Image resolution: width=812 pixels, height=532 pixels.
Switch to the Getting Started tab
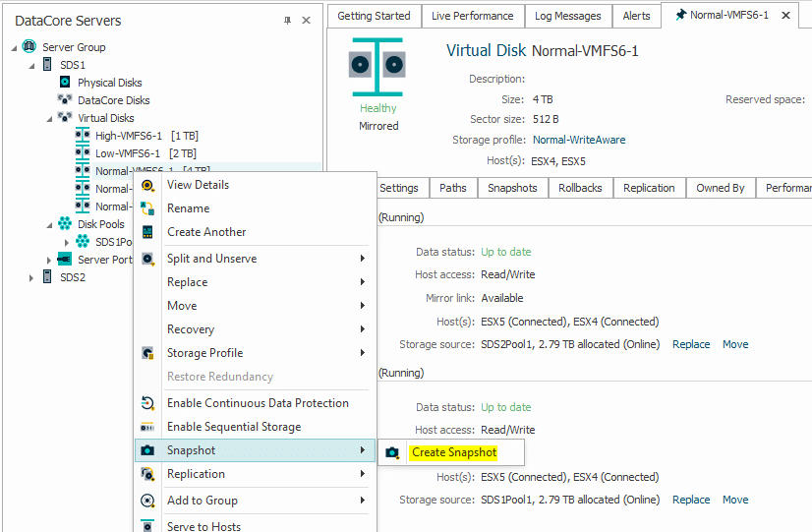point(374,16)
